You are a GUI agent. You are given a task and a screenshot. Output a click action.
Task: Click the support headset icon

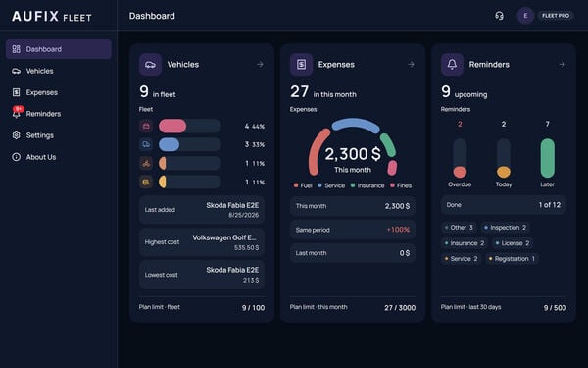pyautogui.click(x=499, y=16)
